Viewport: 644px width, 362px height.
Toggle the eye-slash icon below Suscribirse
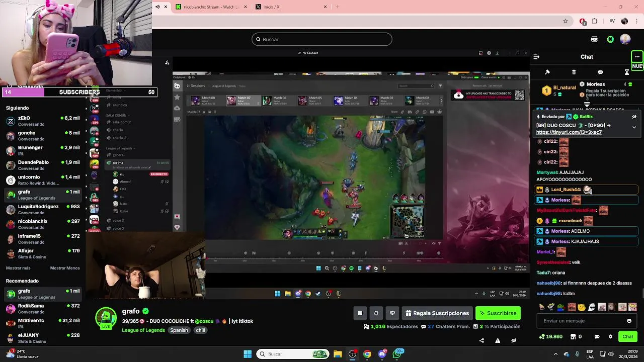click(514, 340)
